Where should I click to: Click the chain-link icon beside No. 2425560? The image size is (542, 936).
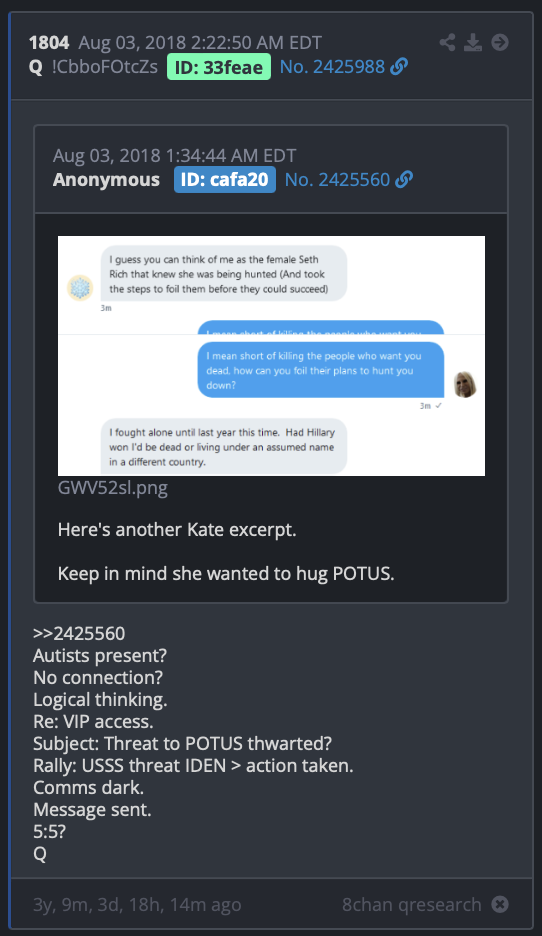click(404, 180)
